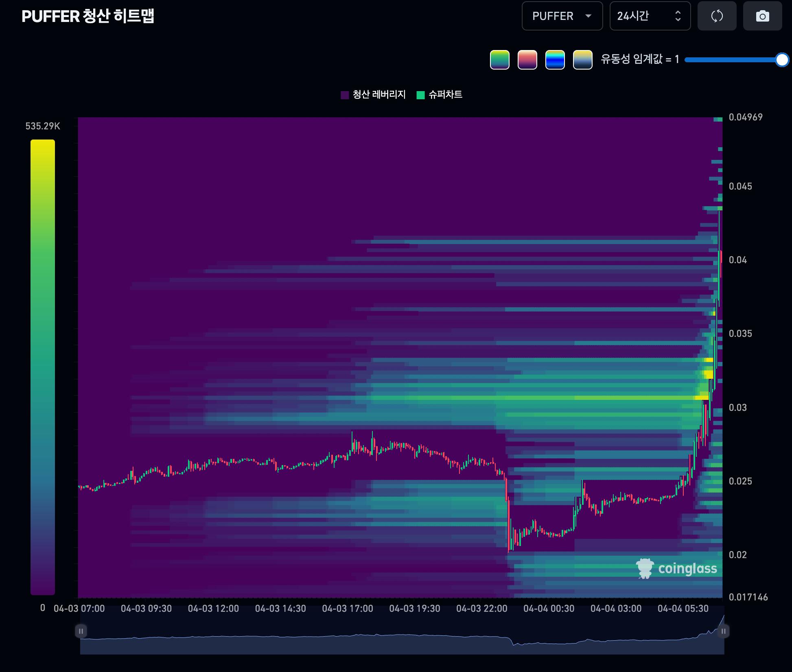Image resolution: width=792 pixels, height=672 pixels.
Task: Click the left zoom range handle
Action: [x=81, y=631]
